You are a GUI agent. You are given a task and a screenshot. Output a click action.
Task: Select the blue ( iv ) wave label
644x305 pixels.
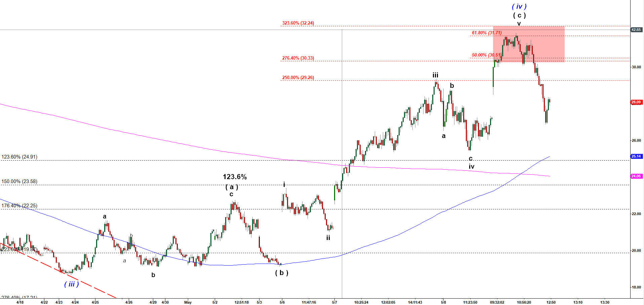coord(519,6)
